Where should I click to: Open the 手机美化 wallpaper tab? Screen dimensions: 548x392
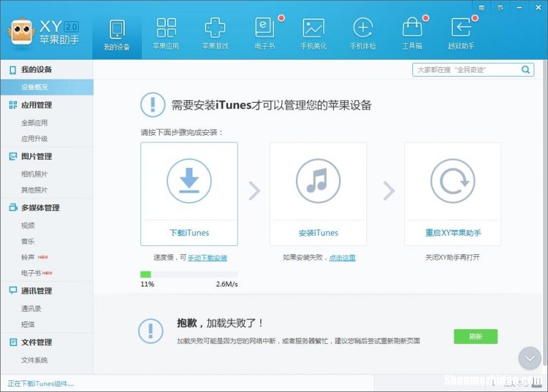click(x=314, y=34)
